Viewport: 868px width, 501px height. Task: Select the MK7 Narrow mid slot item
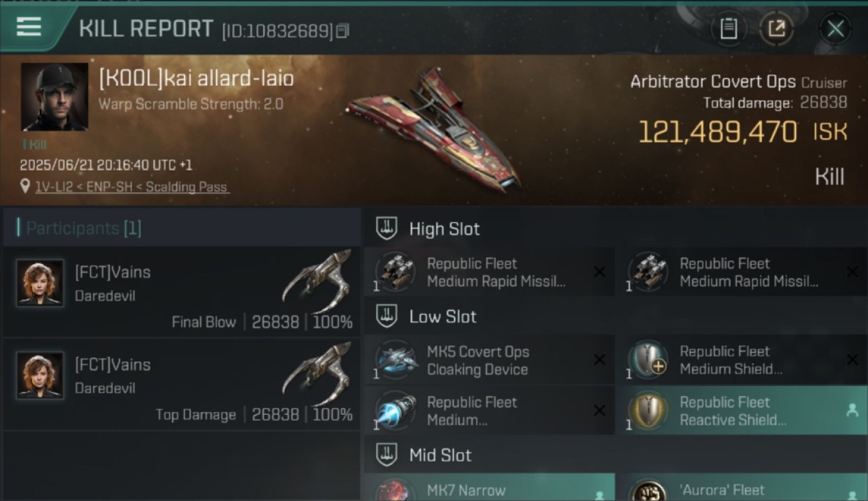point(489,488)
